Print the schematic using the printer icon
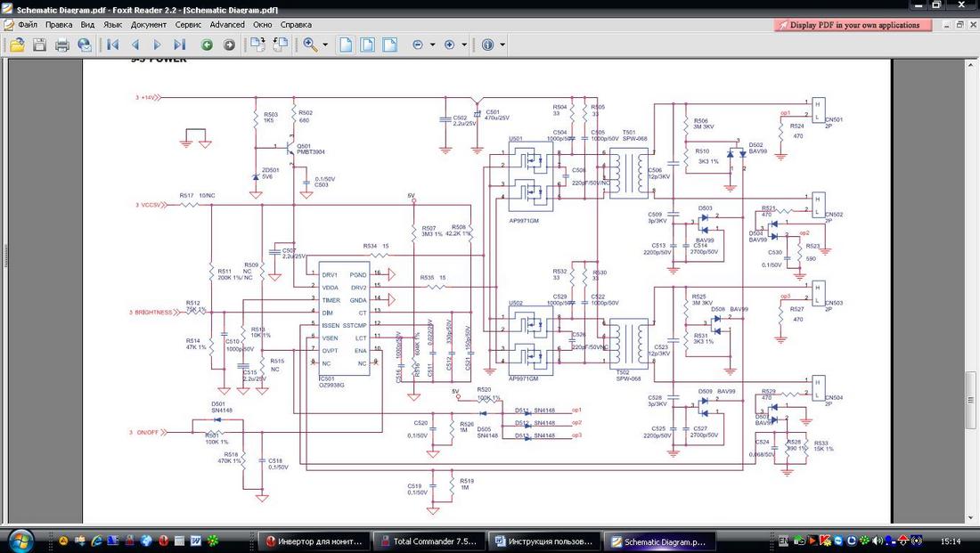This screenshot has height=553, width=980. (62, 45)
